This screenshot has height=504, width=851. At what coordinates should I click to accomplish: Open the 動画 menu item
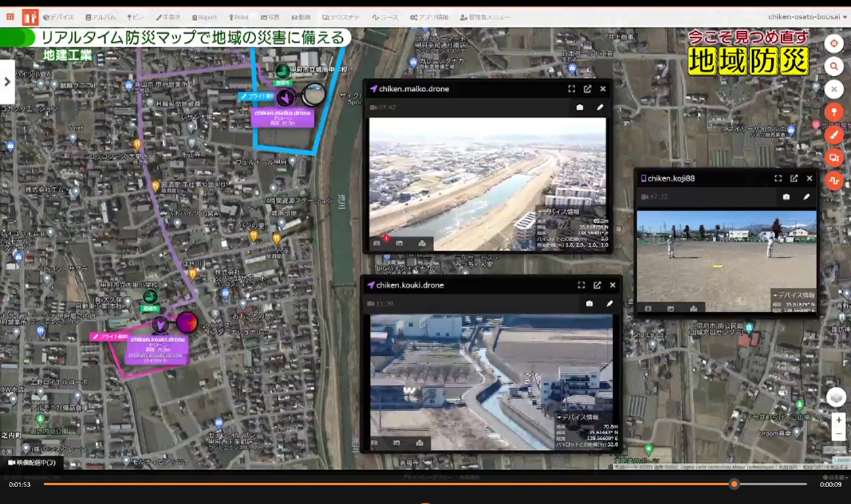pos(301,17)
